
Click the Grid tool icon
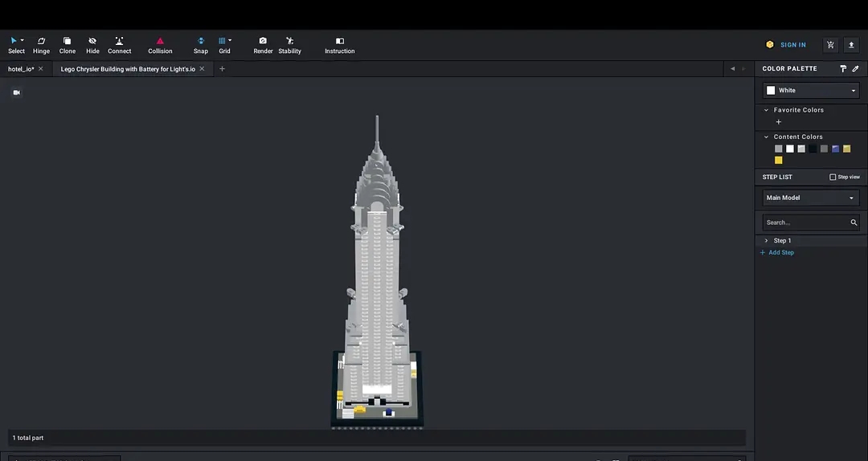pos(222,40)
